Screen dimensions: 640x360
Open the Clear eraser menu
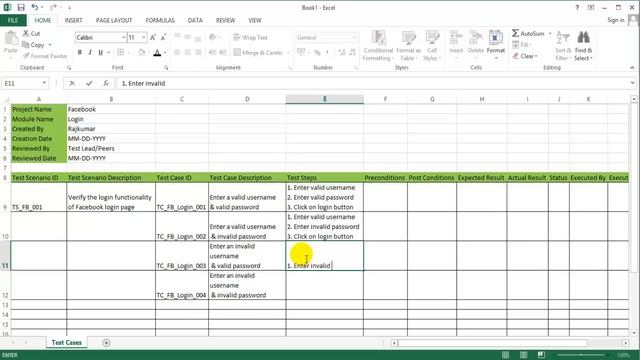[x=525, y=56]
